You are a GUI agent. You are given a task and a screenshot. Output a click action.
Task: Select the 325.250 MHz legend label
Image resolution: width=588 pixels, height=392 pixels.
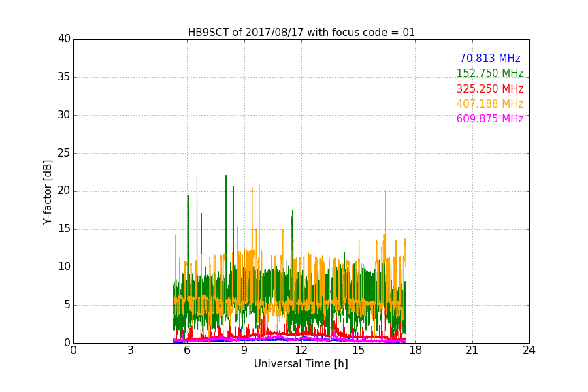pyautogui.click(x=490, y=89)
